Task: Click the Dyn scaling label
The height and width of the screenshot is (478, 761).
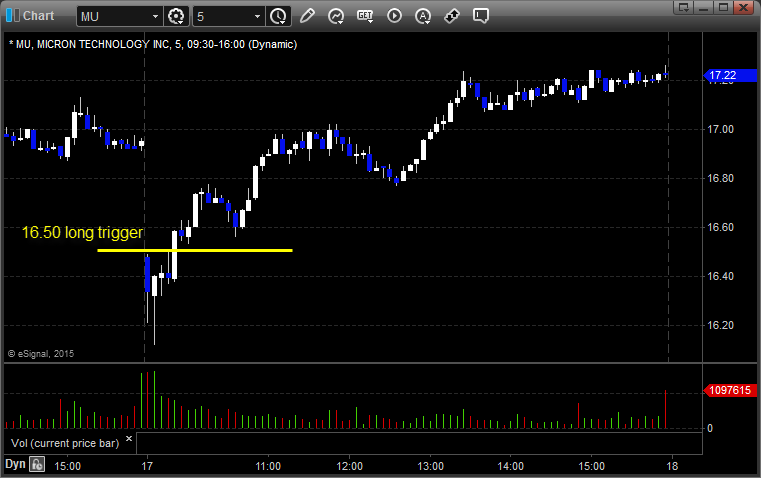Action: pos(15,464)
